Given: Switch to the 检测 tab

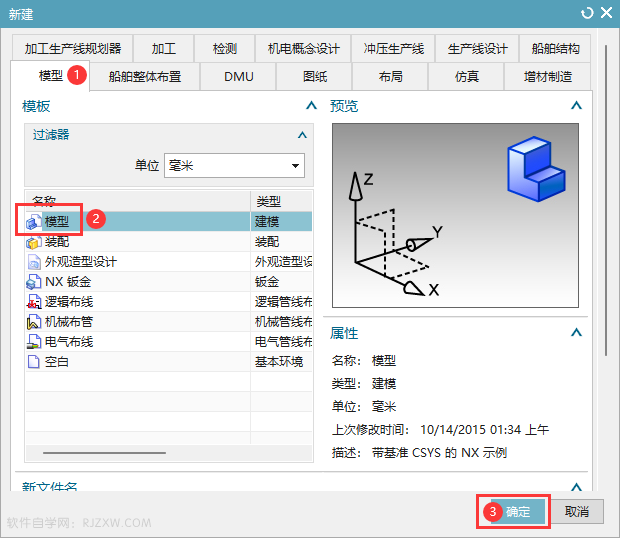Looking at the screenshot, I should pos(225,49).
